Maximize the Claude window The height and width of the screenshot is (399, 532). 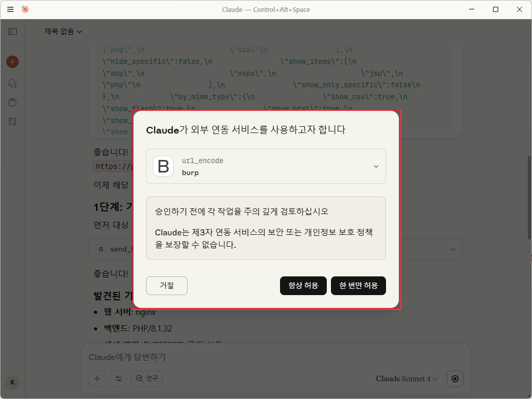click(495, 9)
